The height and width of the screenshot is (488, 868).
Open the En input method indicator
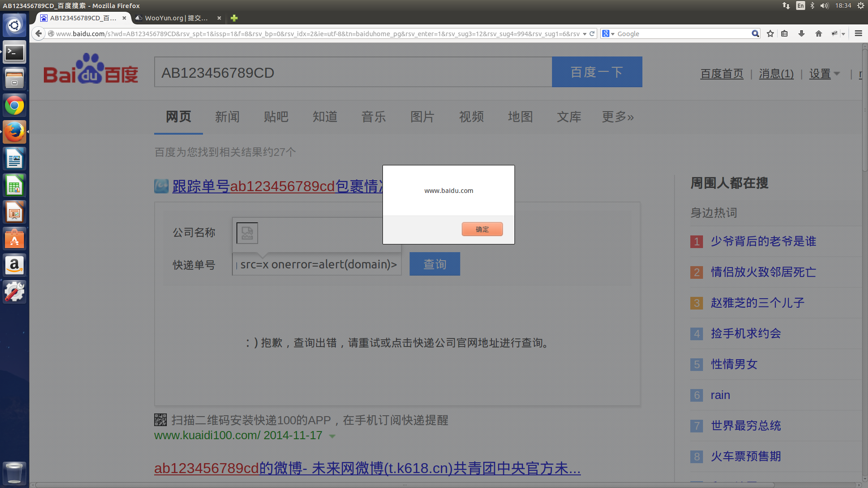(x=801, y=5)
